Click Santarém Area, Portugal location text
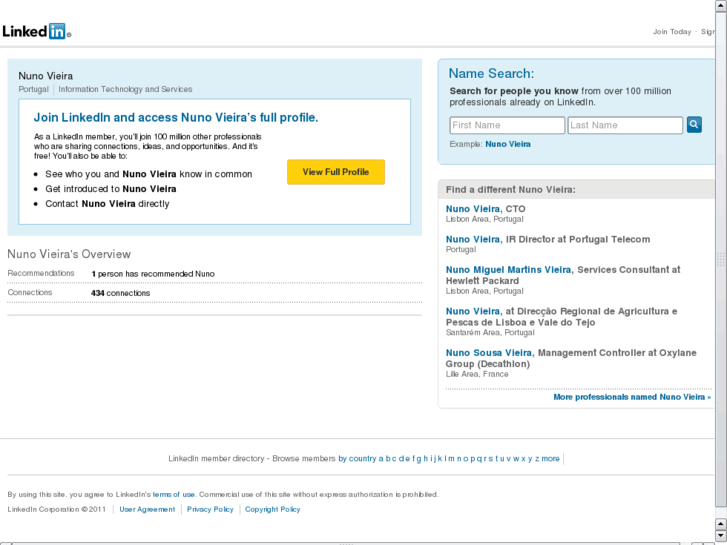This screenshot has width=727, height=545. pos(490,333)
